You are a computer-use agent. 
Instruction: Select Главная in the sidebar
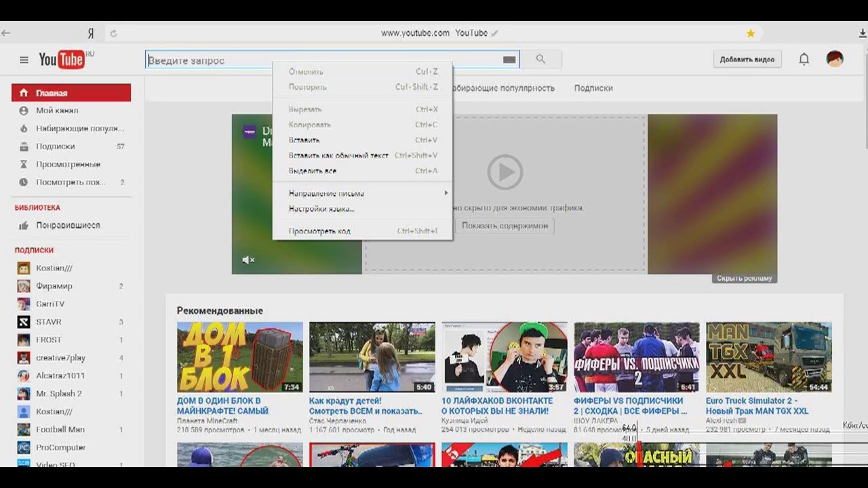(x=71, y=93)
